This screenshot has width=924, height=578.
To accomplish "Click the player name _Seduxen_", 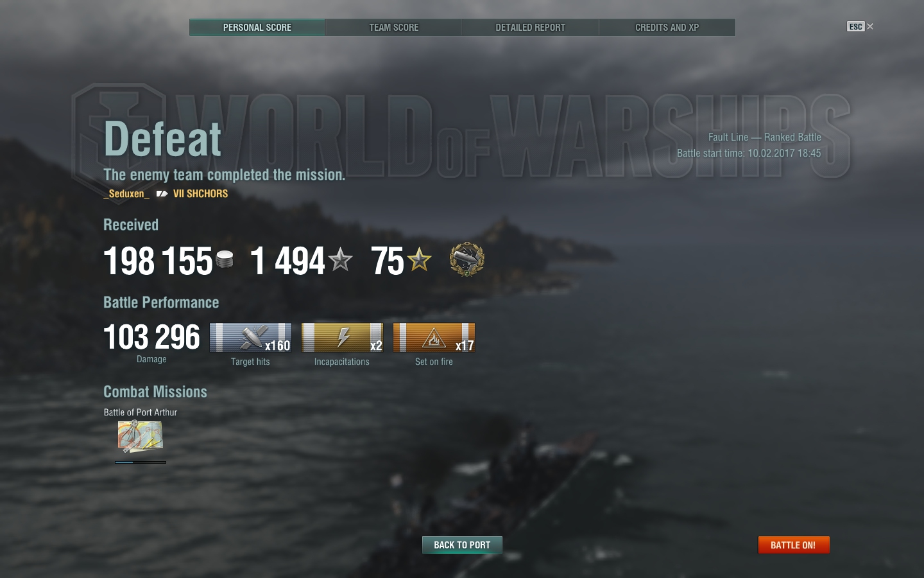I will tap(126, 193).
